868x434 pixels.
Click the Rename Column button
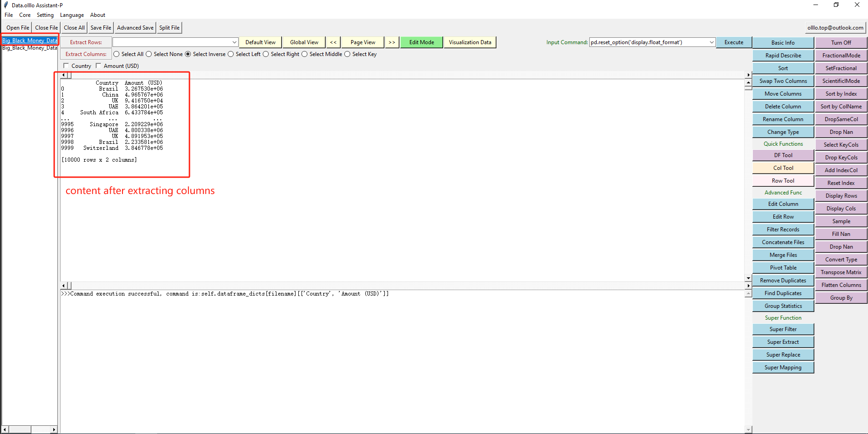(x=783, y=119)
